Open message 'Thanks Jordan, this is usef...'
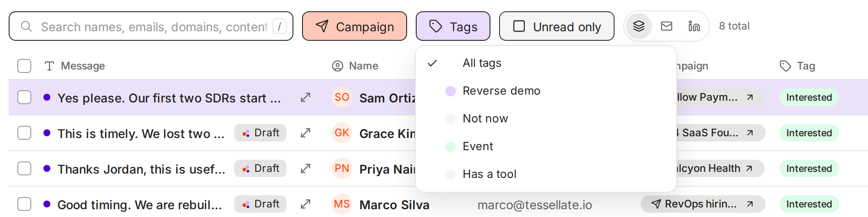The image size is (868, 217). (141, 169)
